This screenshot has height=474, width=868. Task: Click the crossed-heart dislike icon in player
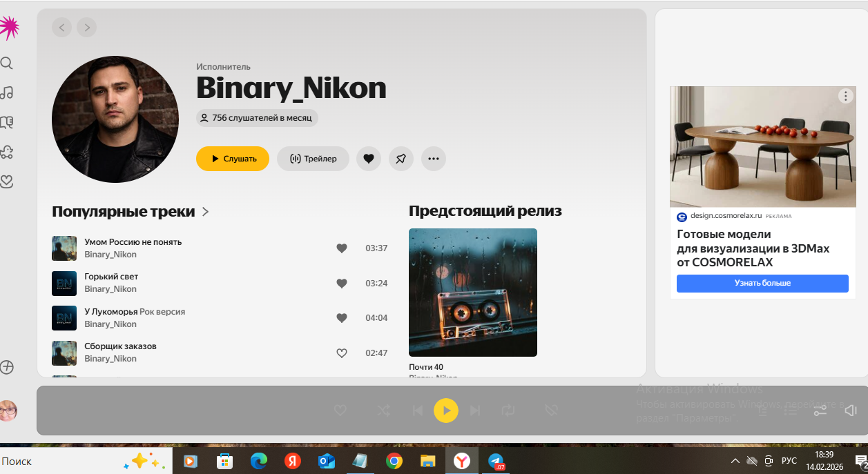[551, 411]
